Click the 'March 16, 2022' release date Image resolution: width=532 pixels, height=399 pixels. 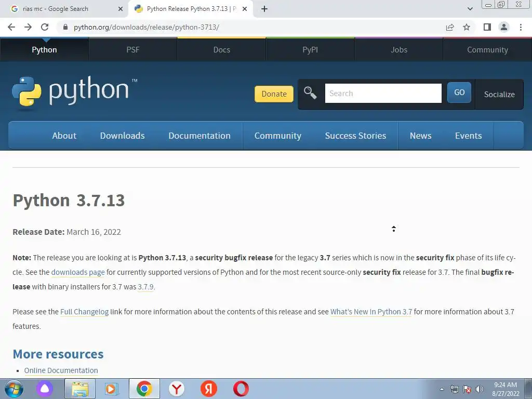(94, 232)
